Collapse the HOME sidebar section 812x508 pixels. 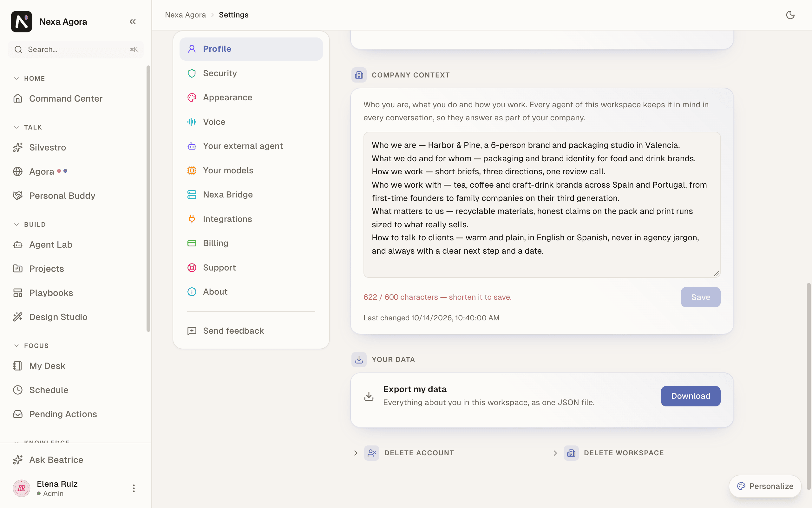click(29, 78)
